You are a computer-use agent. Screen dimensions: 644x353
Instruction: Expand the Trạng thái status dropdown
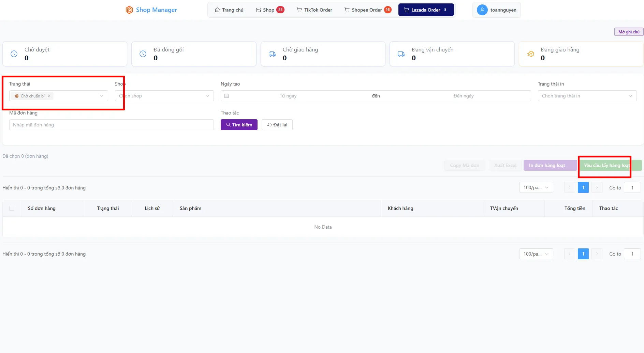(59, 96)
